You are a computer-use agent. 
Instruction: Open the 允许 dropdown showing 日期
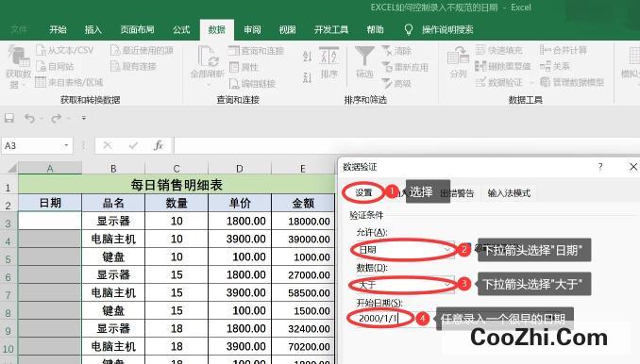(x=447, y=250)
